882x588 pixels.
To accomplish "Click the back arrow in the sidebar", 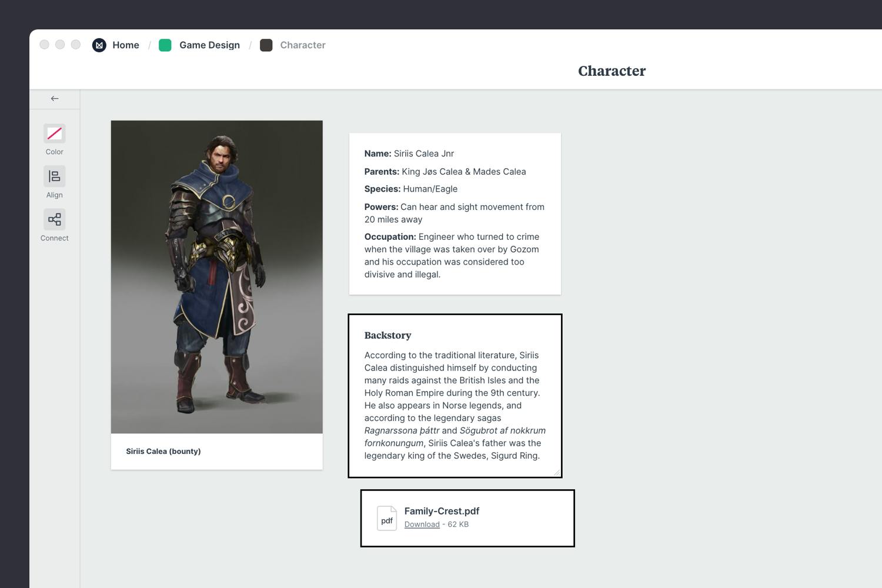I will (x=55, y=99).
